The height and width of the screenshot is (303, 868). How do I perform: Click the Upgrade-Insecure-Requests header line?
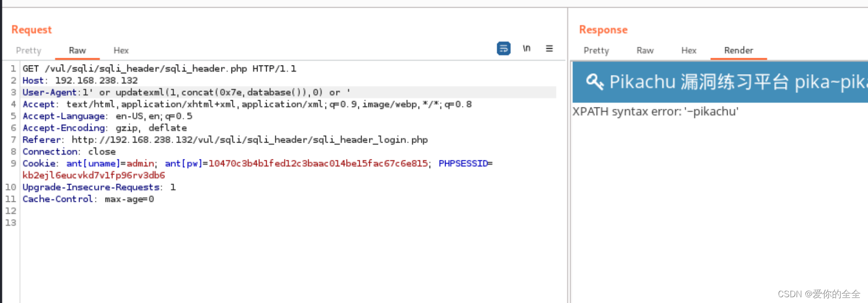point(99,187)
